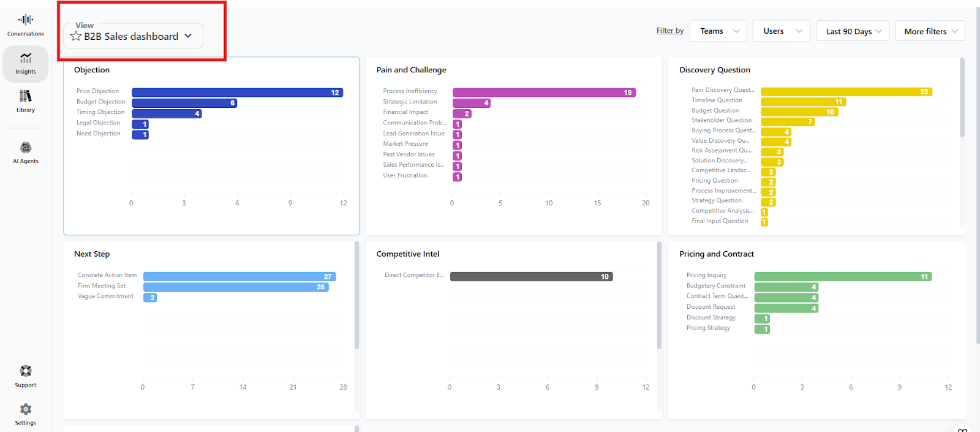The image size is (980, 432).
Task: Click the Support lifebuoy icon
Action: 26,371
